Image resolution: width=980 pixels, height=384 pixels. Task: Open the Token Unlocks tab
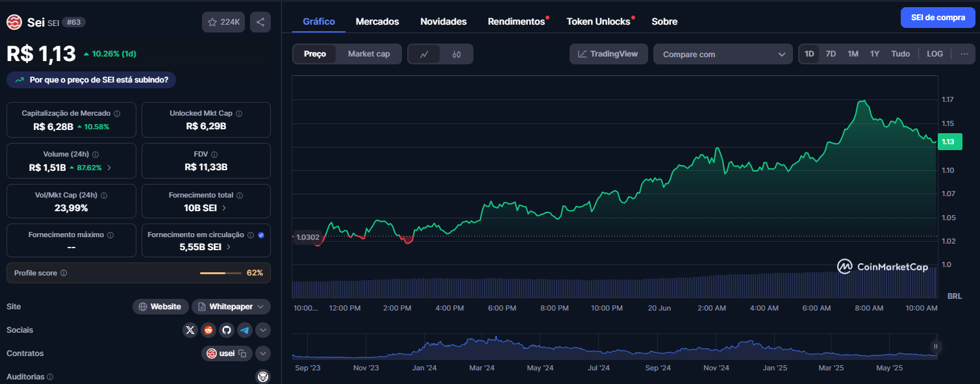coord(598,21)
